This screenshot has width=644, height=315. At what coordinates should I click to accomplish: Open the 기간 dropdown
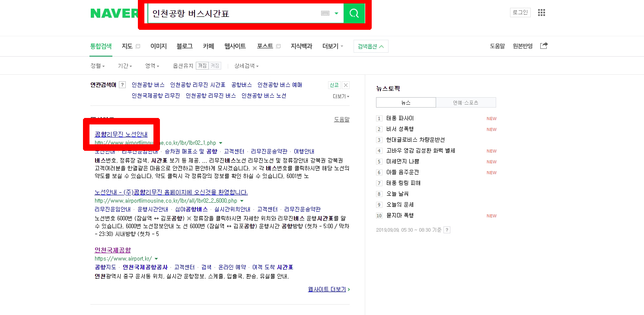pyautogui.click(x=125, y=66)
